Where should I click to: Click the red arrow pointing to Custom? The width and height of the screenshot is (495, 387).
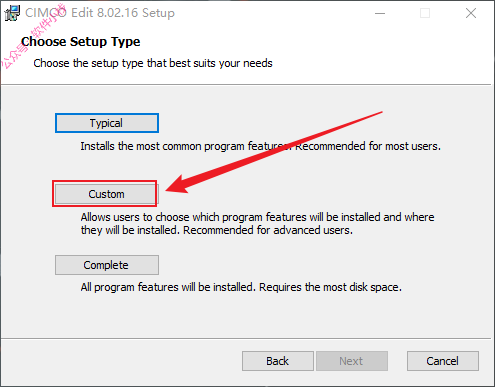coord(273,152)
